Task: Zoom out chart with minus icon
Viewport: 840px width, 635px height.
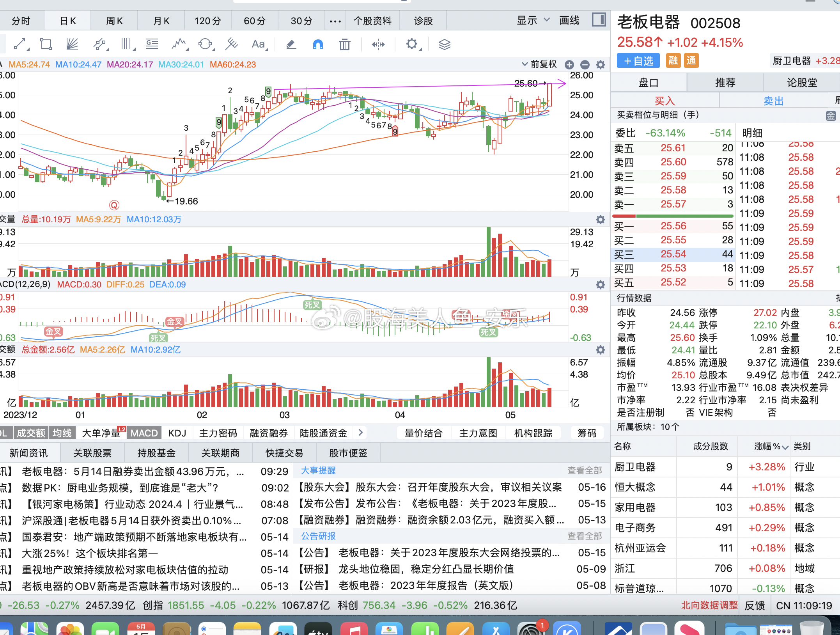Action: pyautogui.click(x=585, y=65)
